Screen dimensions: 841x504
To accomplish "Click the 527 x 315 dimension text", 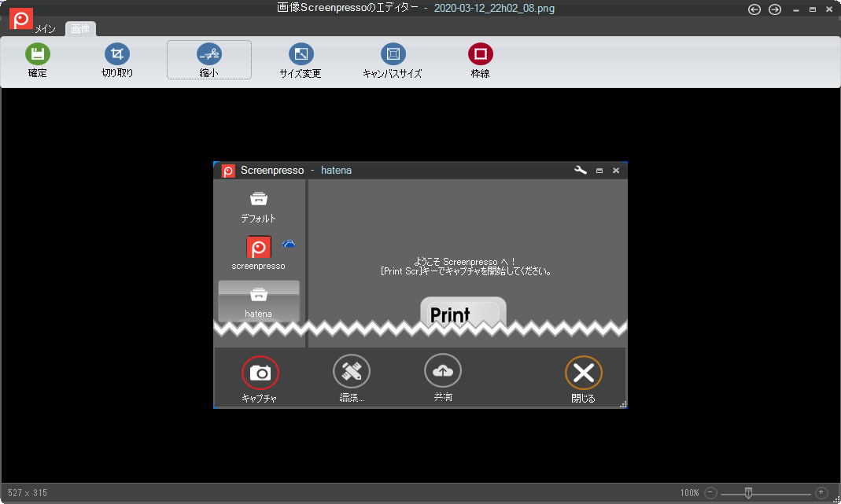I will click(x=28, y=493).
